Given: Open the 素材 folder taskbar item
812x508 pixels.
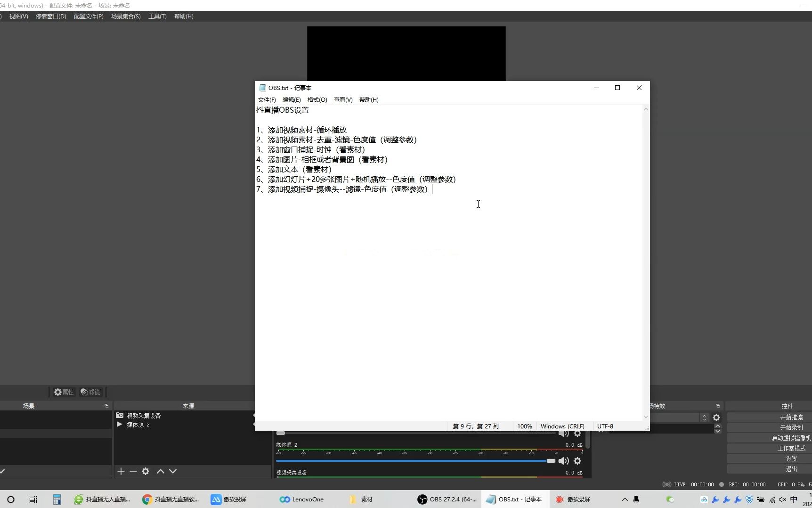Looking at the screenshot, I should pos(361,500).
